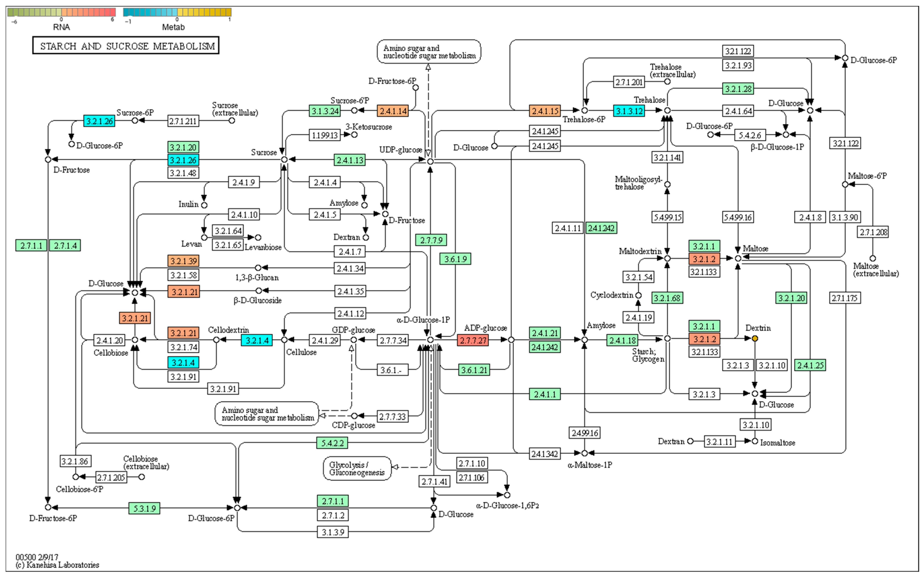Click the Cellobiose compound circle node
The width and height of the screenshot is (924, 577).
(x=135, y=340)
